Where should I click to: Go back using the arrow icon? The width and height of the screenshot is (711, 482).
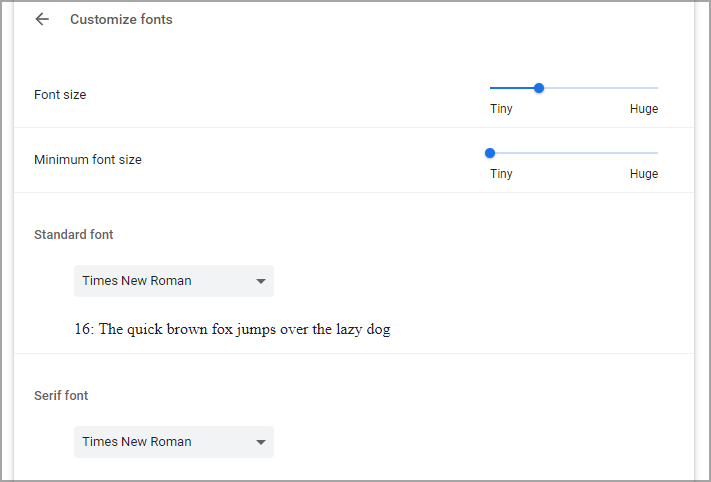(42, 19)
